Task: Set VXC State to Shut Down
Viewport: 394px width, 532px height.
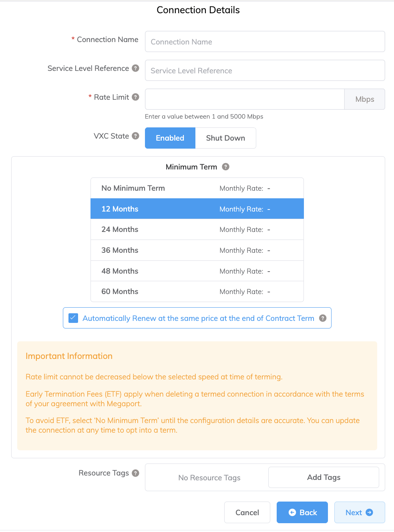Action: 225,138
